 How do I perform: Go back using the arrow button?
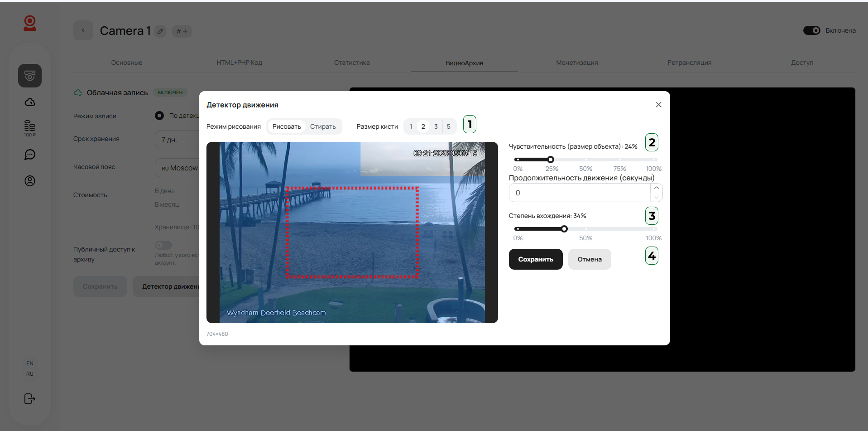coord(83,30)
